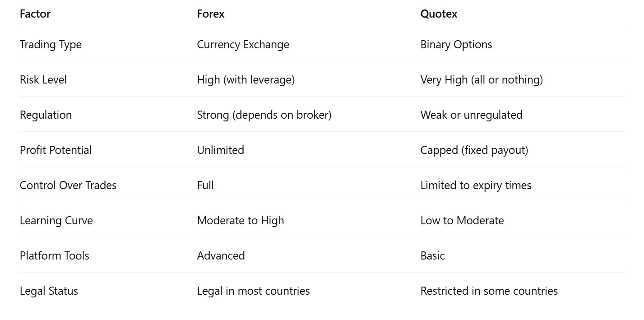
Task: Select the Regulation row label
Action: click(x=46, y=115)
